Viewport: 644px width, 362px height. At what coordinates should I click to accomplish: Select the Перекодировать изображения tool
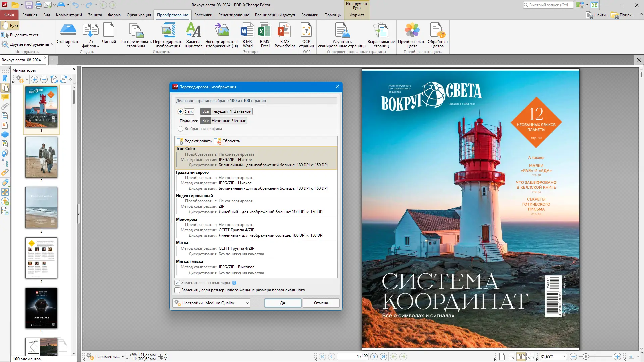(168, 35)
